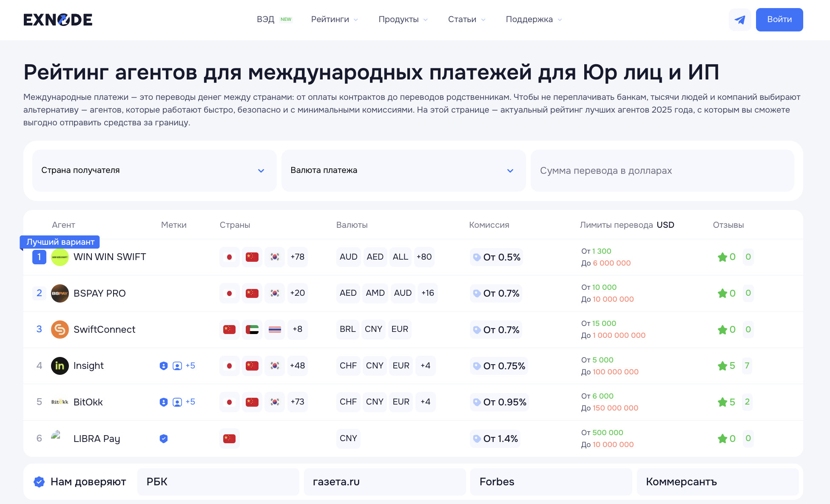
Task: Click the EXNODE logo
Action: tap(58, 20)
